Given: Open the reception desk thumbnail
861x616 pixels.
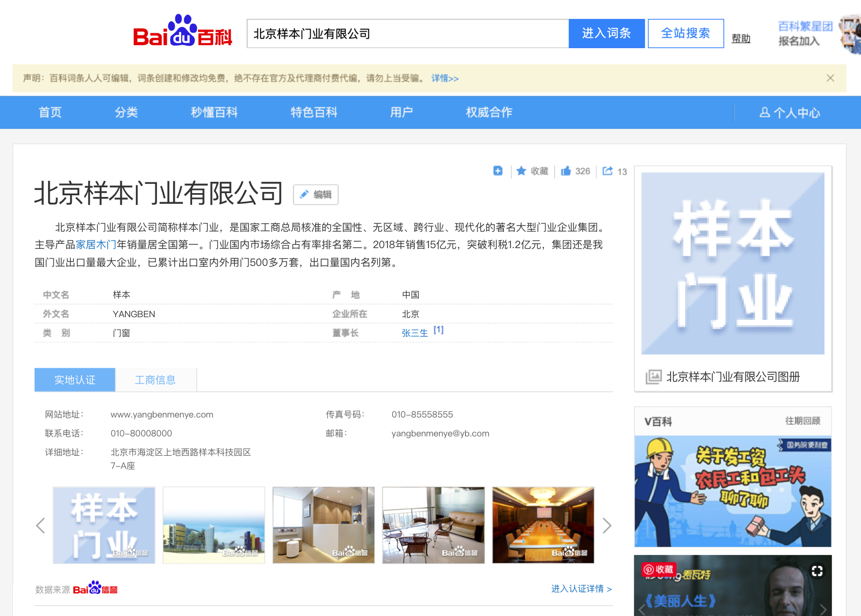Looking at the screenshot, I should 324,525.
